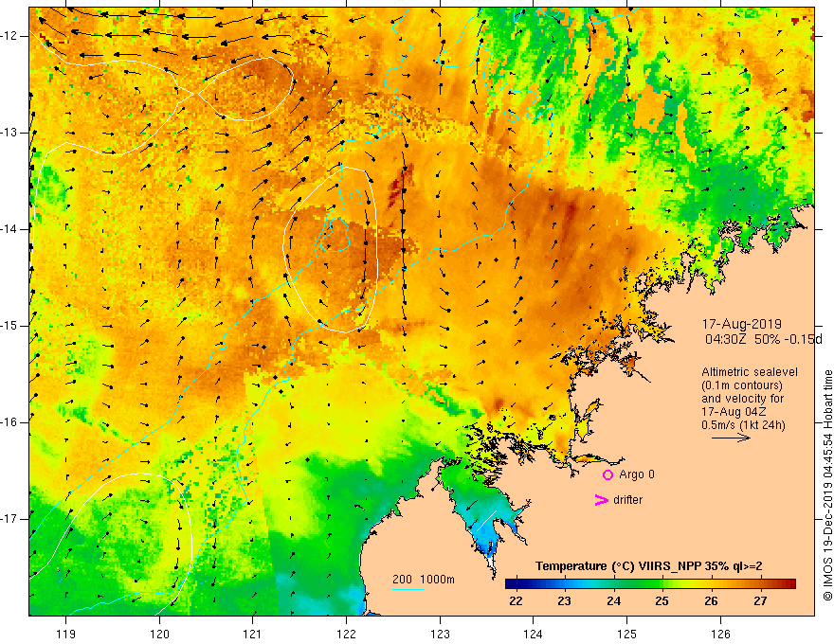Image resolution: width=834 pixels, height=644 pixels.
Task: Click the '27' temperature scale label
Action: (760, 601)
